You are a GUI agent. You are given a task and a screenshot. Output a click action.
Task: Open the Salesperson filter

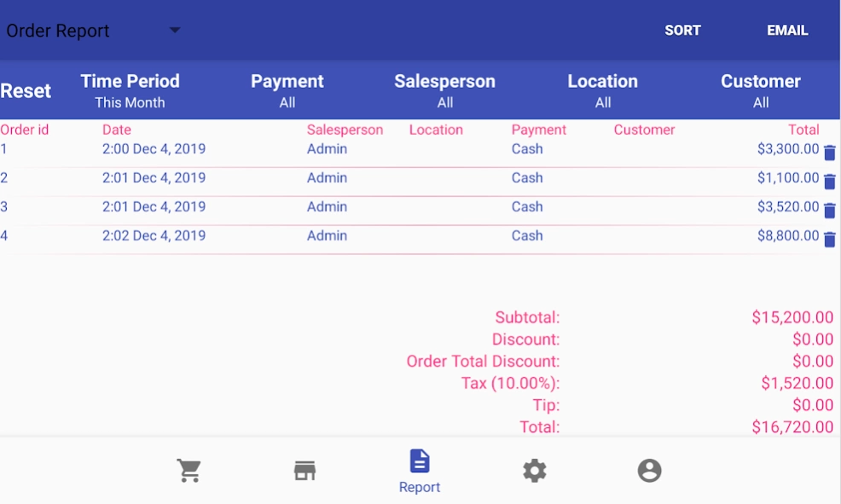point(444,89)
